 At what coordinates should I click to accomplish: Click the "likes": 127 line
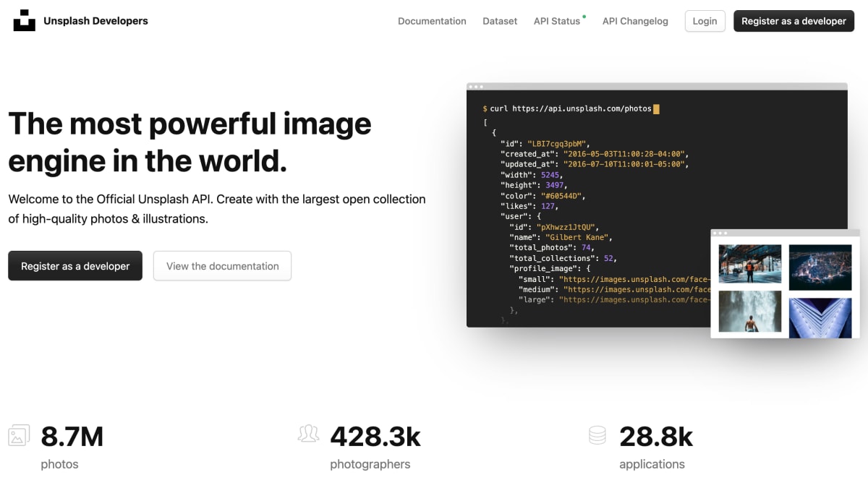pos(529,206)
